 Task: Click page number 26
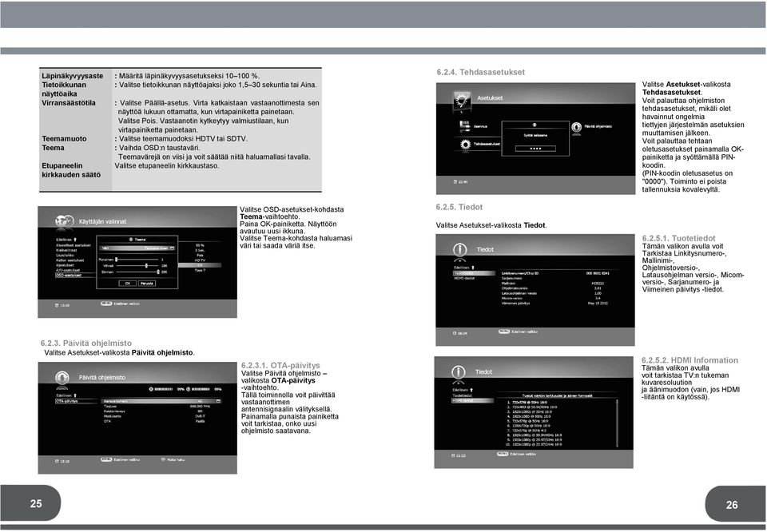coord(732,505)
